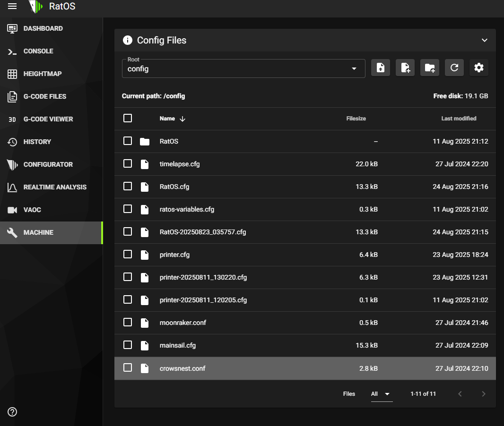
Task: Click the upload file icon
Action: pyautogui.click(x=381, y=68)
